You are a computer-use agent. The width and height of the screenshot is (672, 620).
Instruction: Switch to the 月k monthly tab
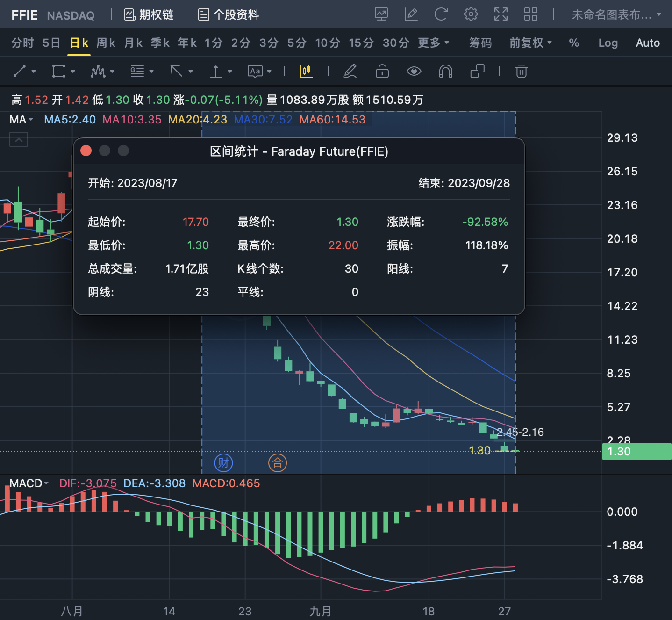click(x=133, y=43)
